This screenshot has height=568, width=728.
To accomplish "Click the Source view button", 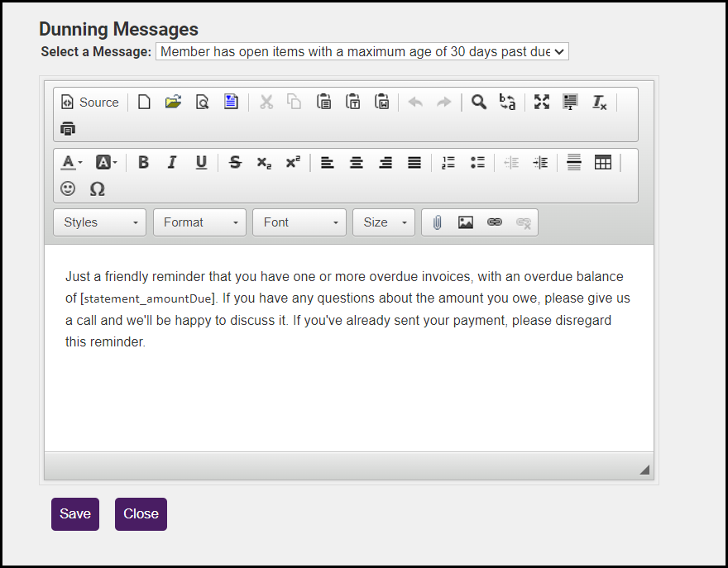I will [x=90, y=103].
